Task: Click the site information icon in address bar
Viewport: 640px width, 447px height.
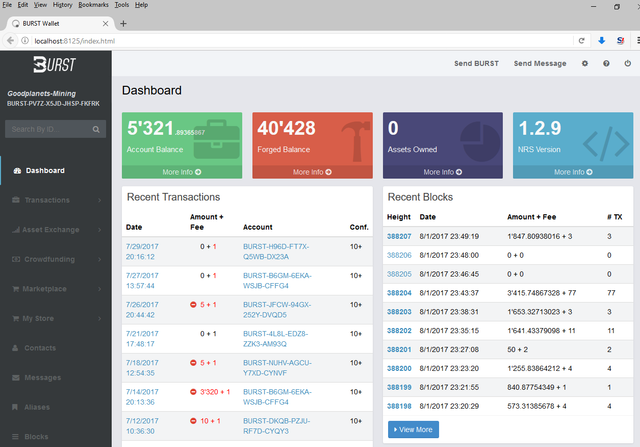Action: [x=25, y=40]
